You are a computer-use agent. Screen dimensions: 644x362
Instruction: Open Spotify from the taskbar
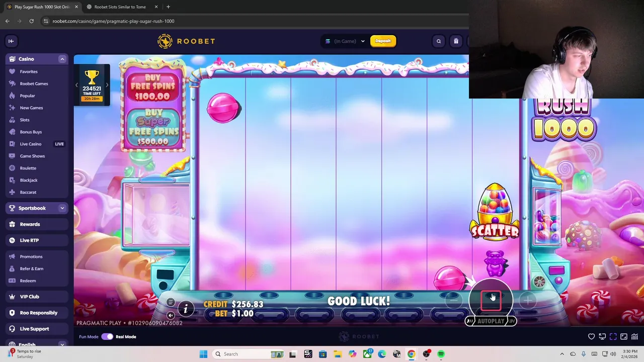[x=441, y=354]
